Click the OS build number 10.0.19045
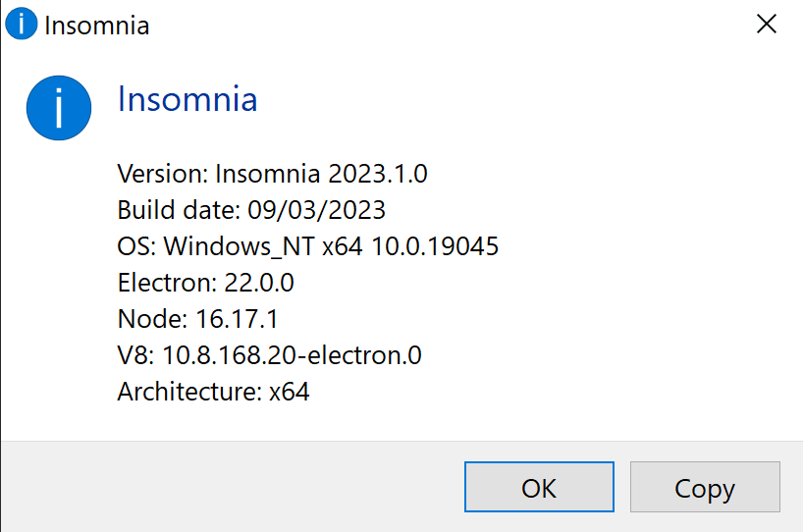 (433, 246)
